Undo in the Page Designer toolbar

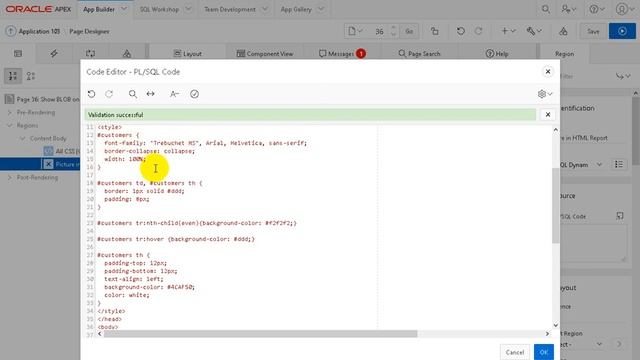[x=460, y=31]
